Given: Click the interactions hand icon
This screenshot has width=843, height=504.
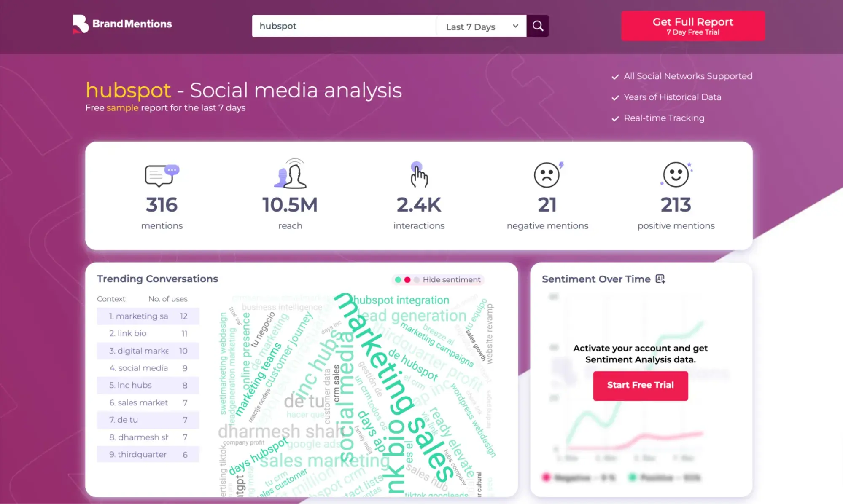Looking at the screenshot, I should pyautogui.click(x=418, y=174).
